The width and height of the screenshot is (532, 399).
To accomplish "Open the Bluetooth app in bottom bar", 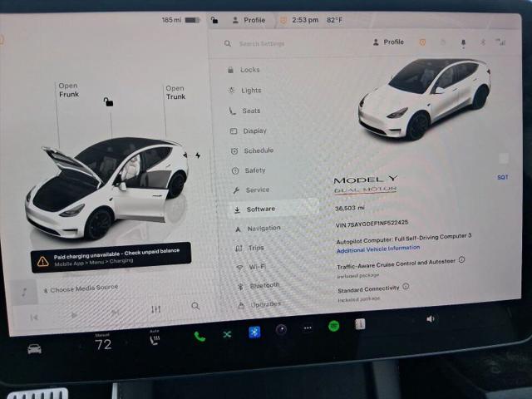I will pos(254,332).
